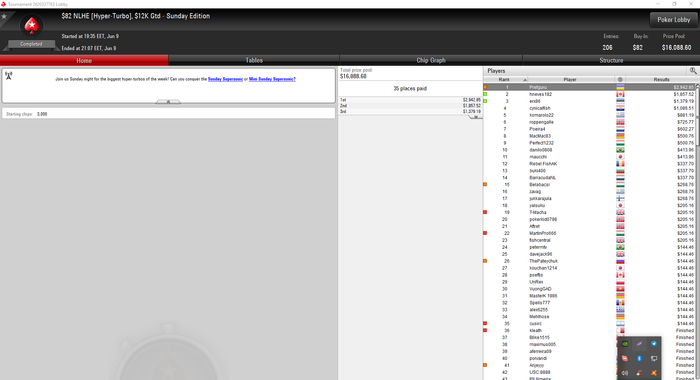Select player Spelis777
Viewport: 700px width, 380px height.
[589, 303]
